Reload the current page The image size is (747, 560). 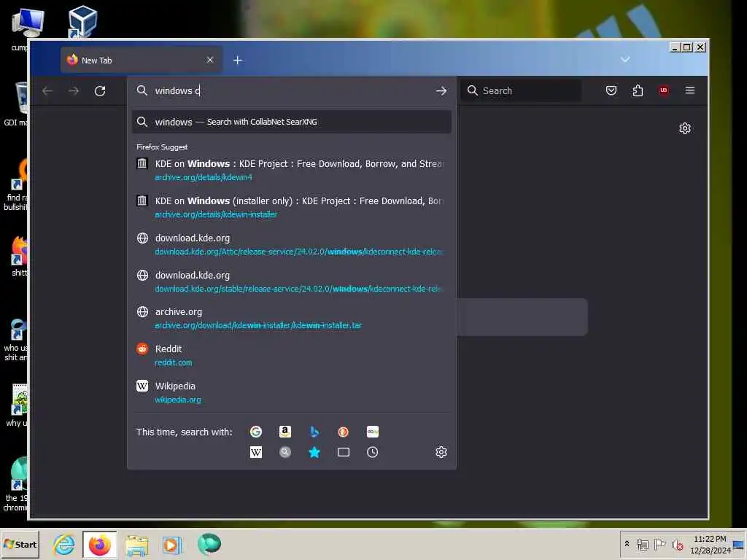click(x=99, y=90)
